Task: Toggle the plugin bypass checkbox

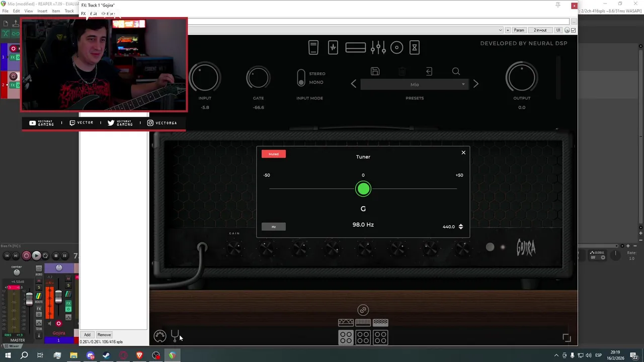Action: pyautogui.click(x=574, y=30)
